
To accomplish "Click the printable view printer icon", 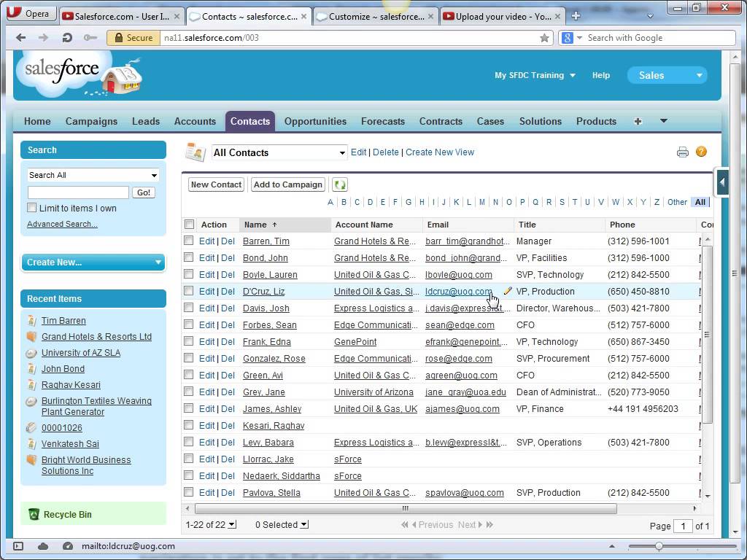I will (682, 152).
